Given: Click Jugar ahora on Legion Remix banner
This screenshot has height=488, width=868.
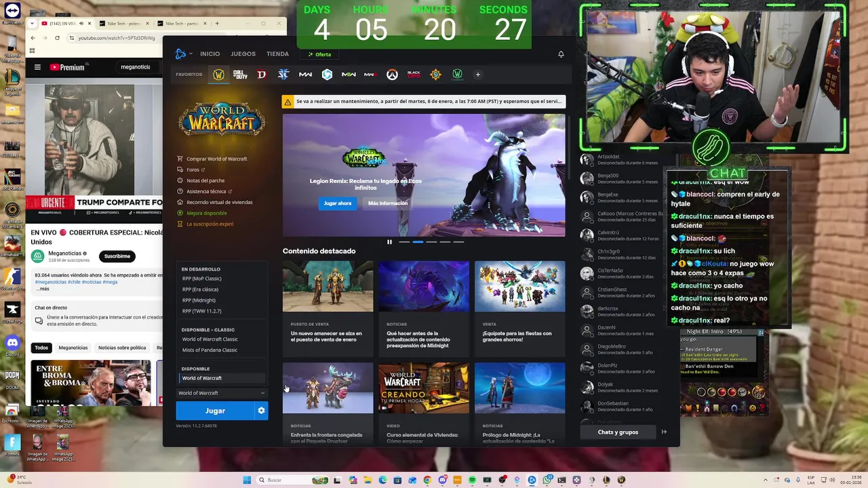Looking at the screenshot, I should (338, 203).
